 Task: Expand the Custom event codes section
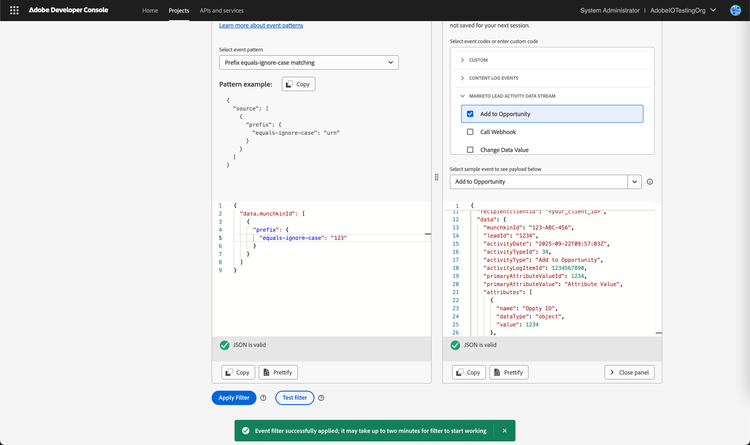(x=462, y=60)
